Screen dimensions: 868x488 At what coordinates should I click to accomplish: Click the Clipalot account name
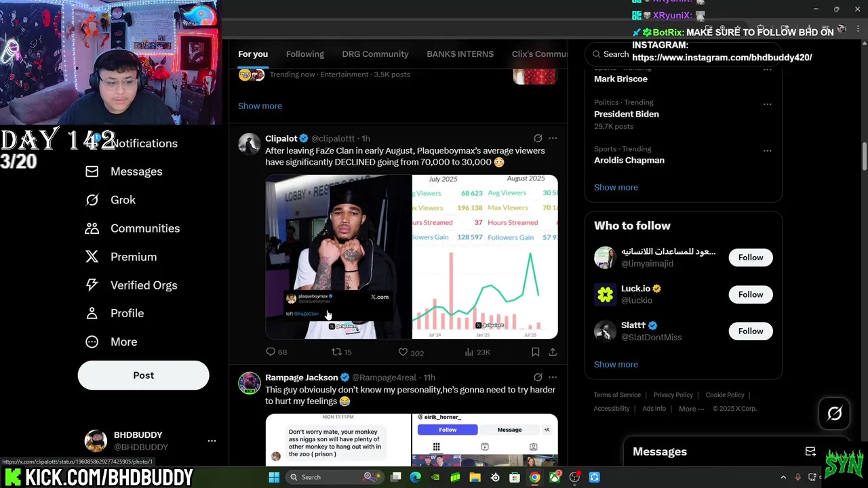[x=281, y=138]
